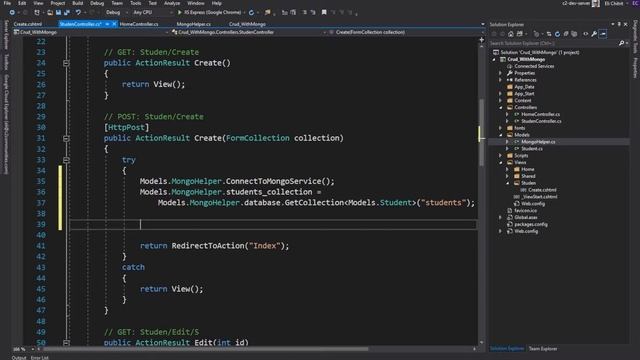The image size is (640, 360).
Task: Open the Edit menu
Action: coord(22,3)
